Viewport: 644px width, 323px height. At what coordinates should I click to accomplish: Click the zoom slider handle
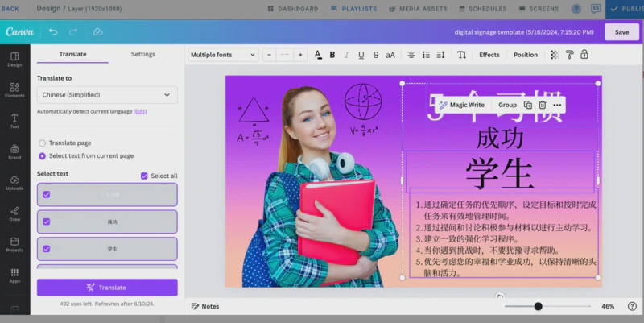click(538, 306)
